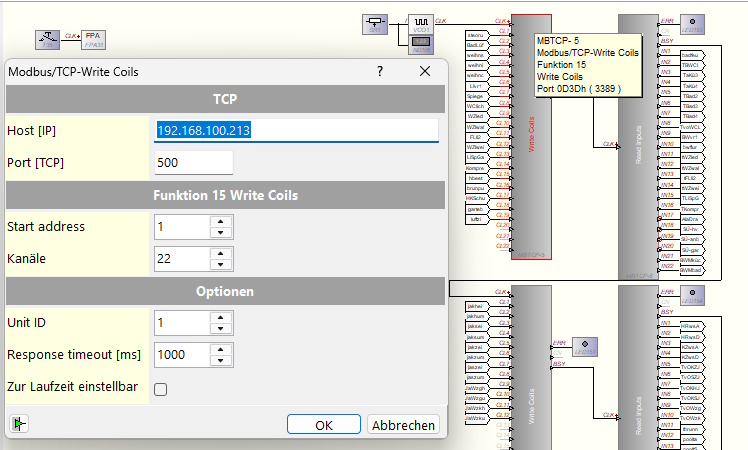Confirm the dialog with OK
Viewport: 748px width, 450px height.
coord(323,425)
